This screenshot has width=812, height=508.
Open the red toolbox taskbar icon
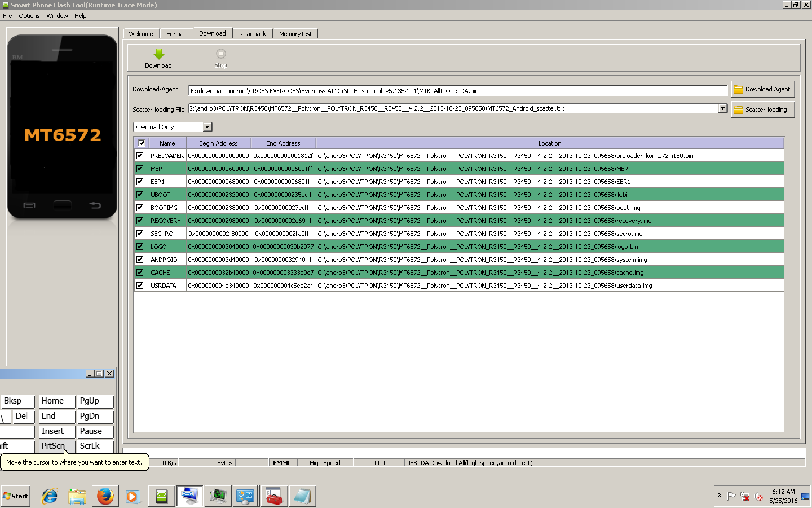point(273,496)
